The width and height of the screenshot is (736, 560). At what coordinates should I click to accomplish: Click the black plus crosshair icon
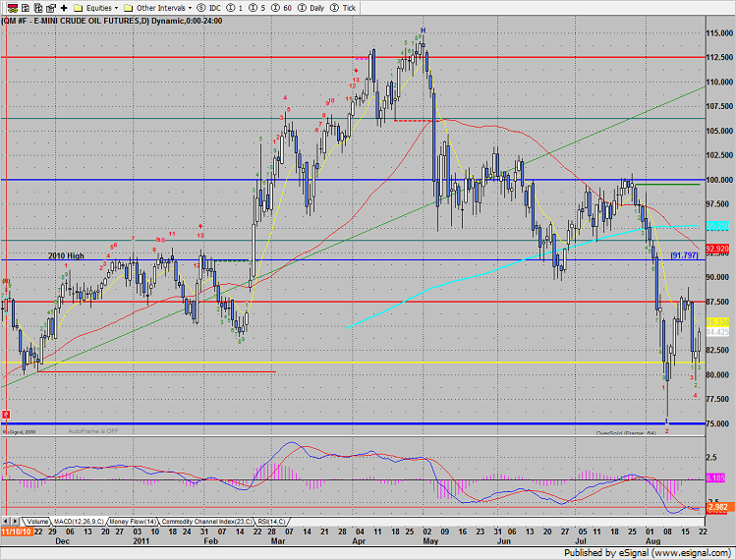coord(64,8)
